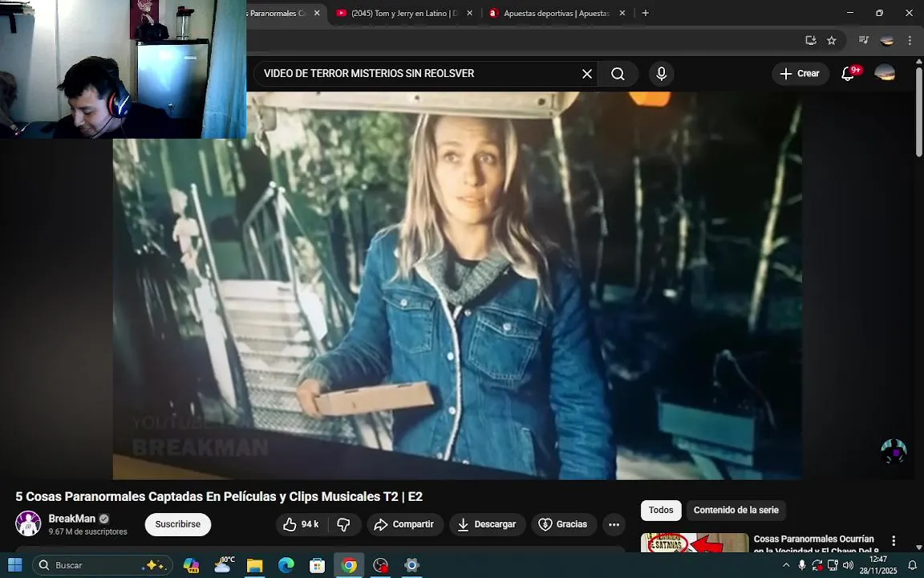Click the taskbar Buscar search box
The image size is (924, 578).
pyautogui.click(x=103, y=565)
